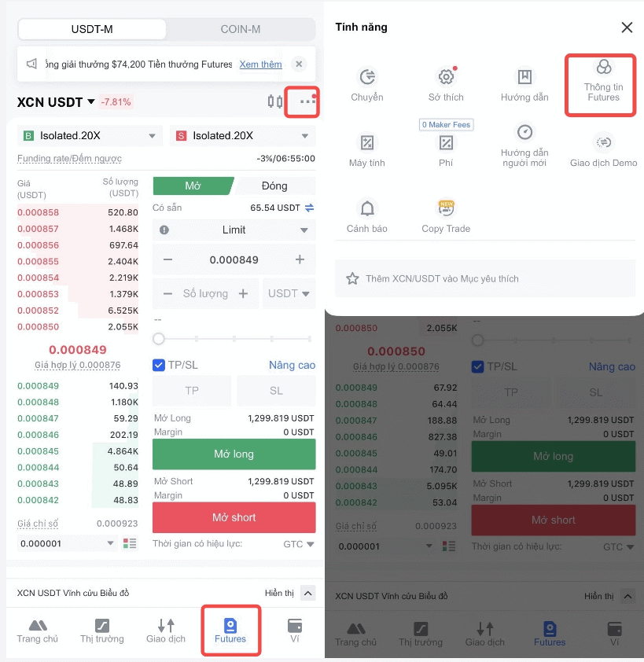Toggle the TP/SL checkbox
Viewport: 644px width, 662px height.
pyautogui.click(x=159, y=365)
